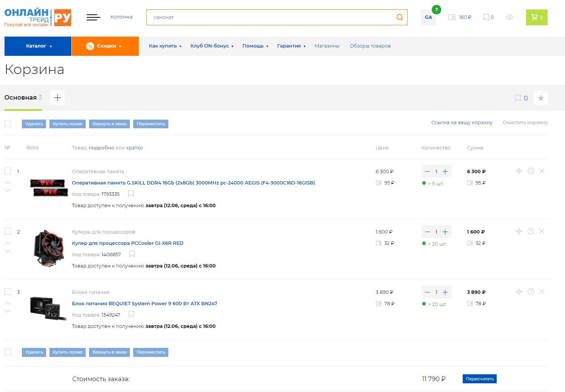Click top Переместить button

(x=151, y=124)
